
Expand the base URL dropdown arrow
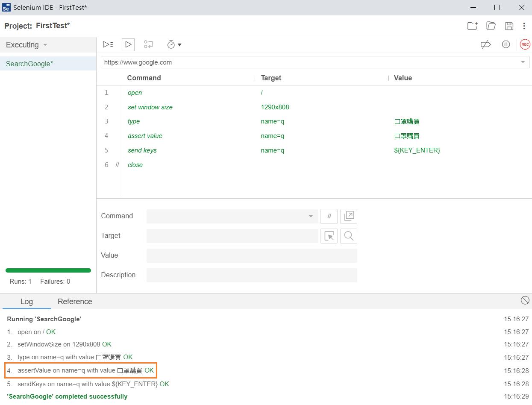point(523,62)
